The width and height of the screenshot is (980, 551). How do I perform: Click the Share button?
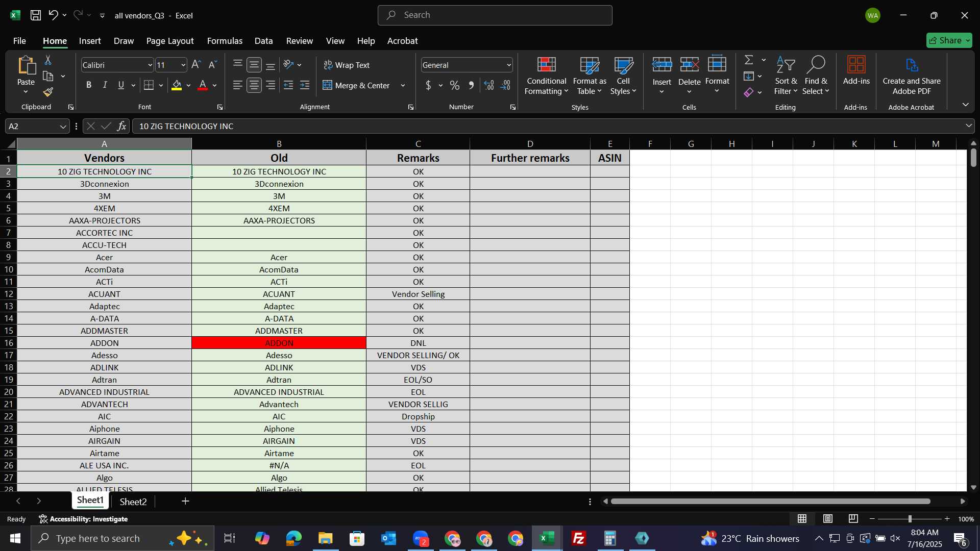click(949, 40)
